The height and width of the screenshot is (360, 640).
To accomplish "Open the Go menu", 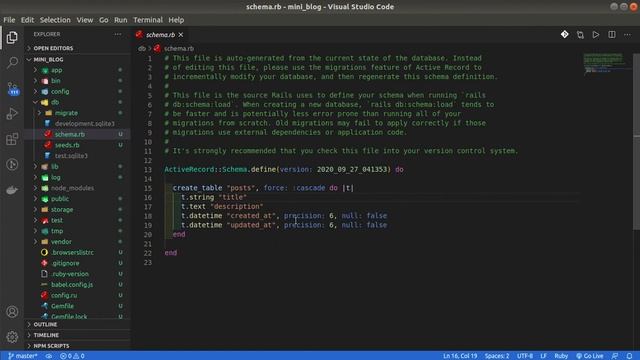I will 104,20.
